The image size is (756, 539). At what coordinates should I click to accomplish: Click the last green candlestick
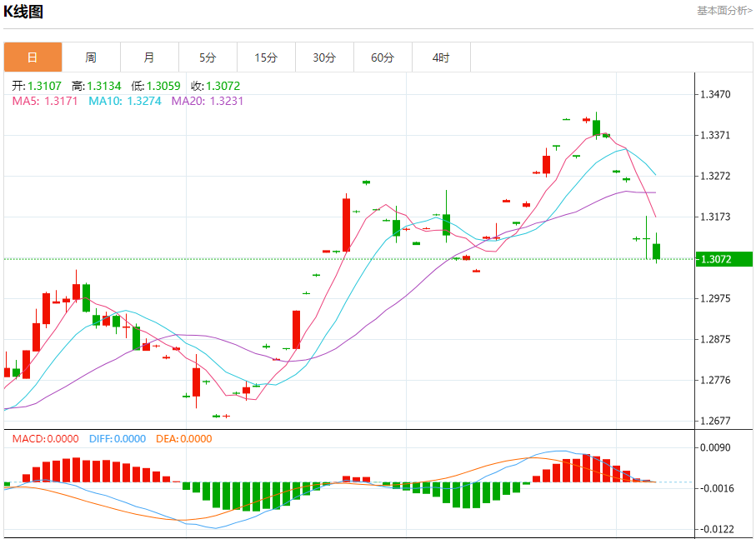(656, 252)
